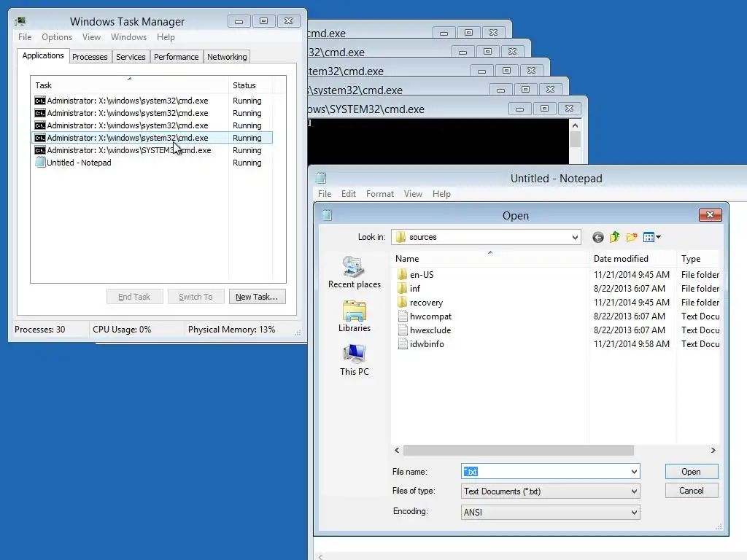The width and height of the screenshot is (747, 560).
Task: Select This PC in places sidebar
Action: [x=355, y=360]
